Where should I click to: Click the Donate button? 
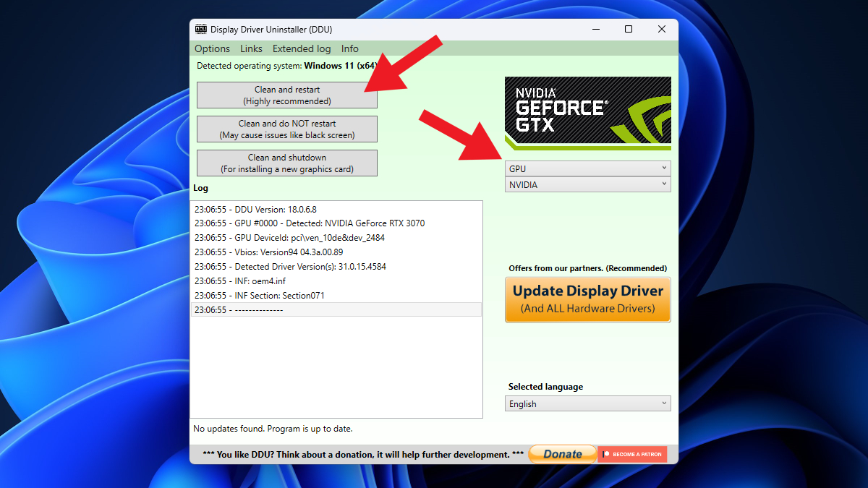[562, 453]
